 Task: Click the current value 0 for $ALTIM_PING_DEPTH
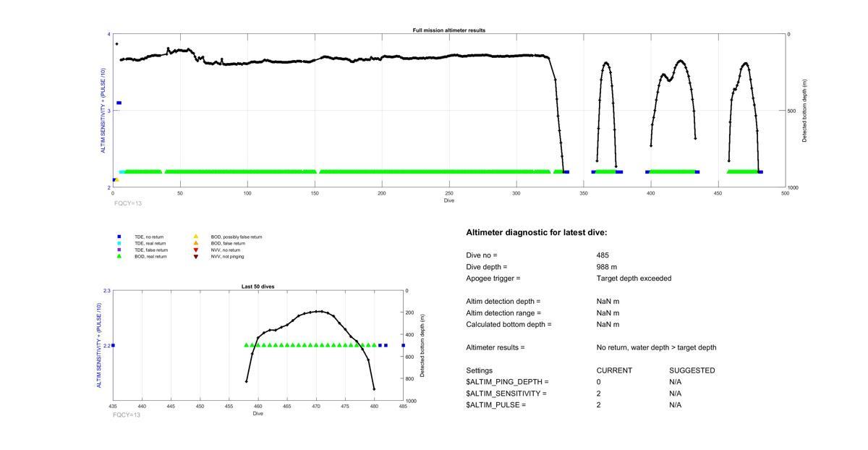599,382
